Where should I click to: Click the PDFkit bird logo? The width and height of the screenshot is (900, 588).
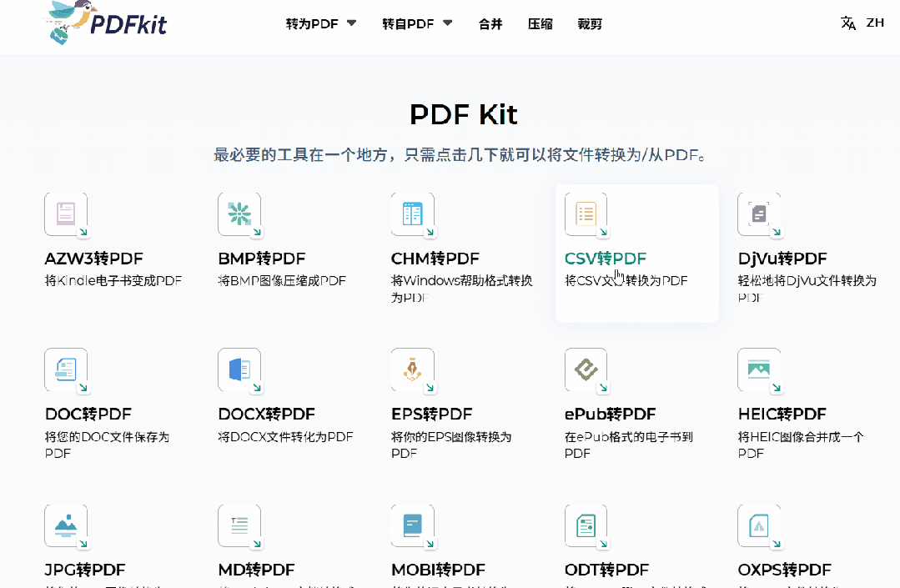(105, 23)
